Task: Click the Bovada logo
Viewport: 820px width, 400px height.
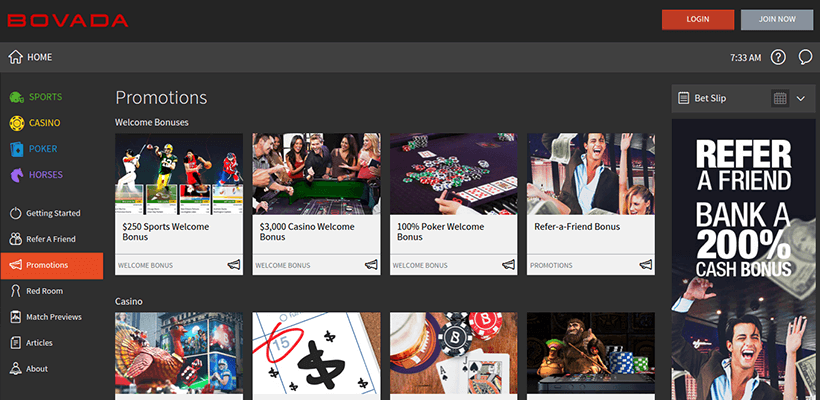Action: [68, 20]
